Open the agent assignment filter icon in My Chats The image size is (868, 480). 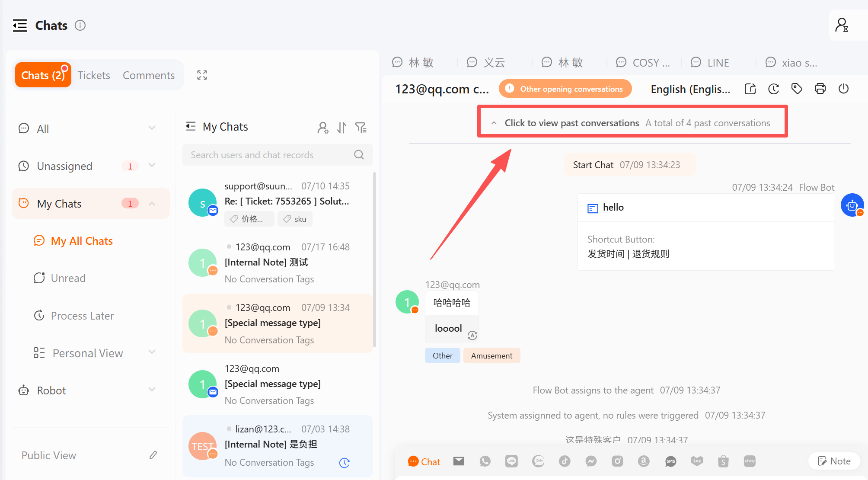pos(322,128)
